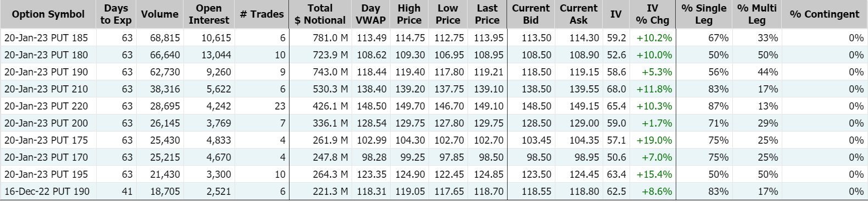The height and width of the screenshot is (202, 868).
Task: Click the Days to Exp column header
Action: pos(116,14)
